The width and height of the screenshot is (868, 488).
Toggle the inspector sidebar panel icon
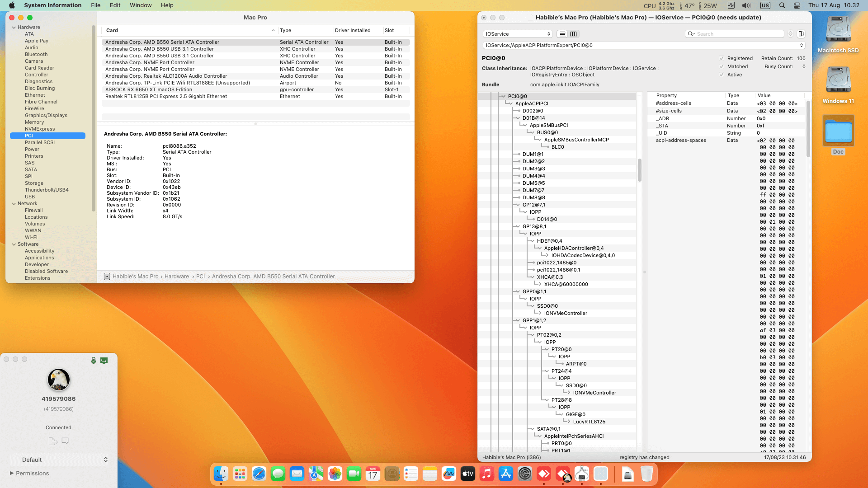(801, 34)
